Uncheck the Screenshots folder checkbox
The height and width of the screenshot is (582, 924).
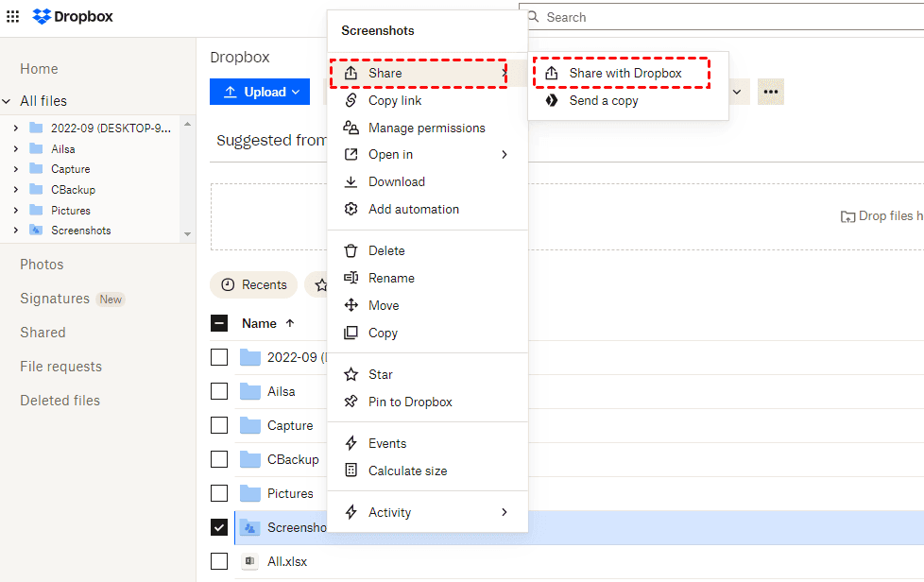click(x=219, y=527)
